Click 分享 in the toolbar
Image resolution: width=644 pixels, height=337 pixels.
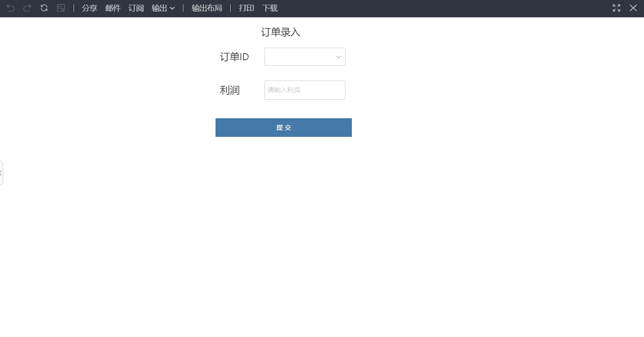click(90, 8)
